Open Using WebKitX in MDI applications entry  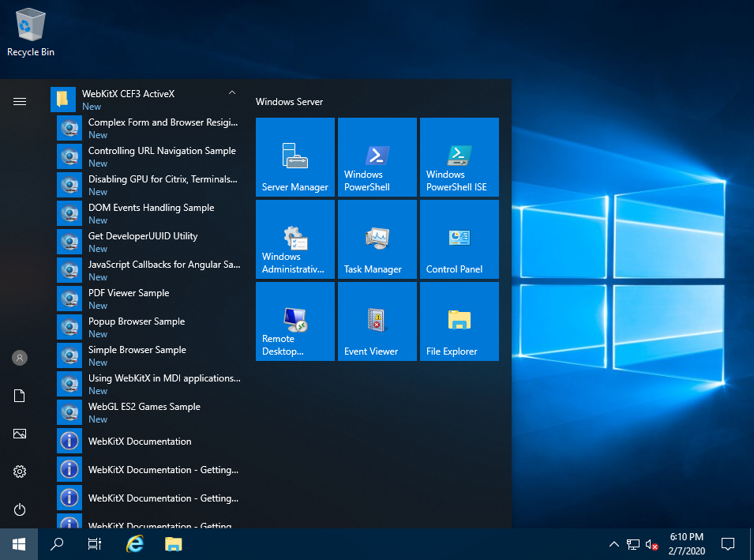(x=149, y=383)
